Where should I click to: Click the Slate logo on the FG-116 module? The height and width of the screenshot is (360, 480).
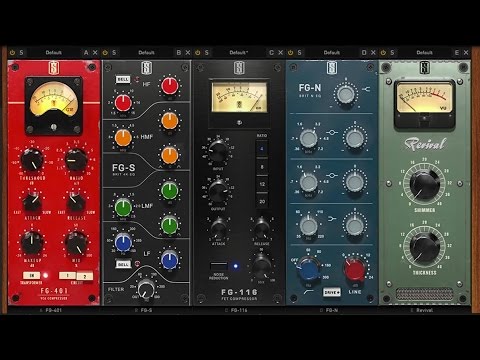[x=239, y=68]
